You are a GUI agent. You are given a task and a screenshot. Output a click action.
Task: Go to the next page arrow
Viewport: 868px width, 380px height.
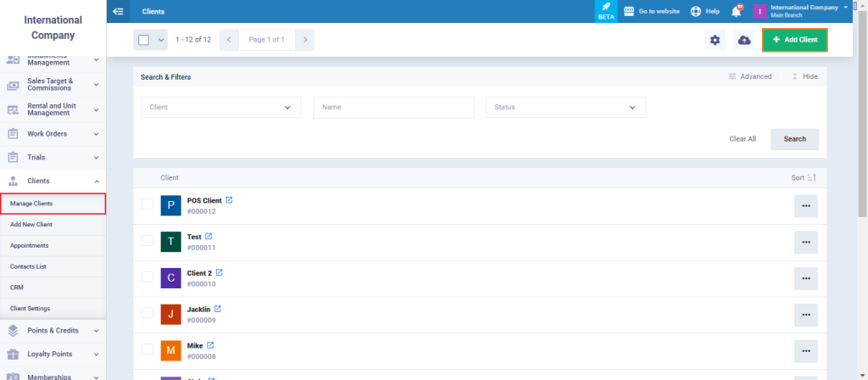pyautogui.click(x=304, y=40)
